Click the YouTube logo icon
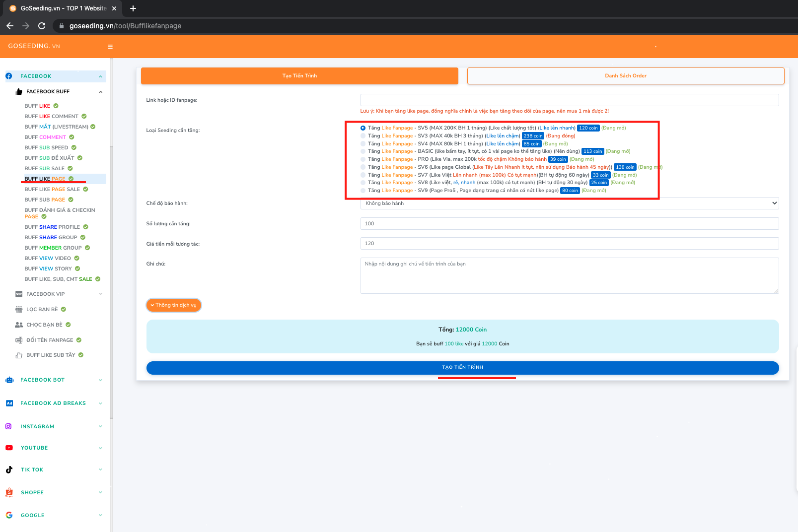 coord(9,448)
